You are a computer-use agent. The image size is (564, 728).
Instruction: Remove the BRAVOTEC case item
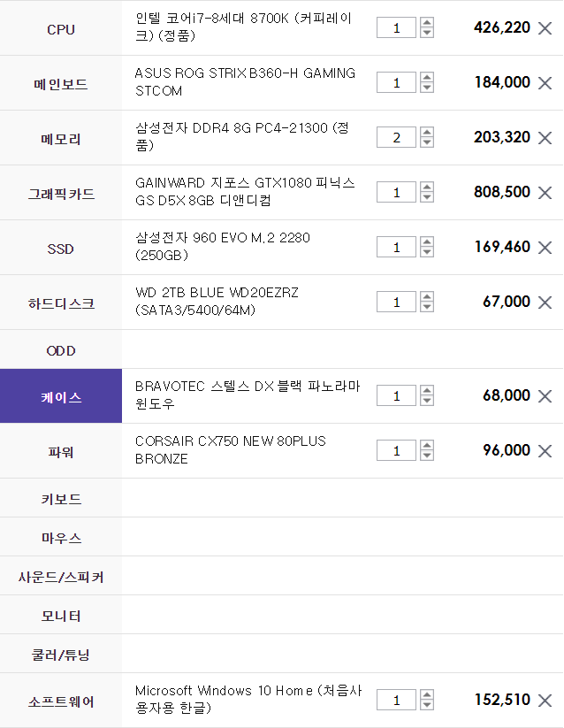tap(545, 396)
